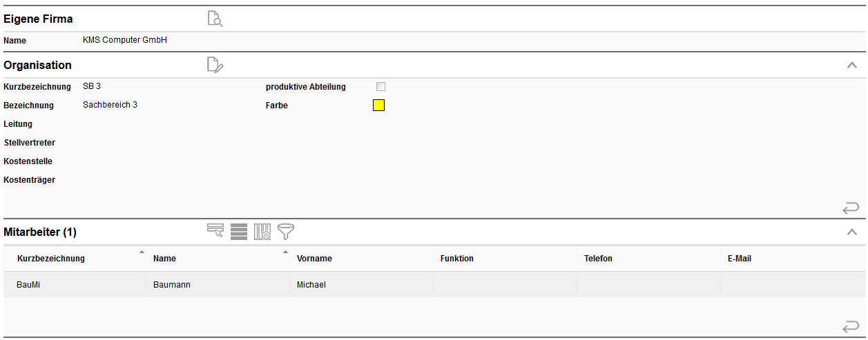Click the E-Mail column header
This screenshot has width=868, height=340.
tap(740, 259)
